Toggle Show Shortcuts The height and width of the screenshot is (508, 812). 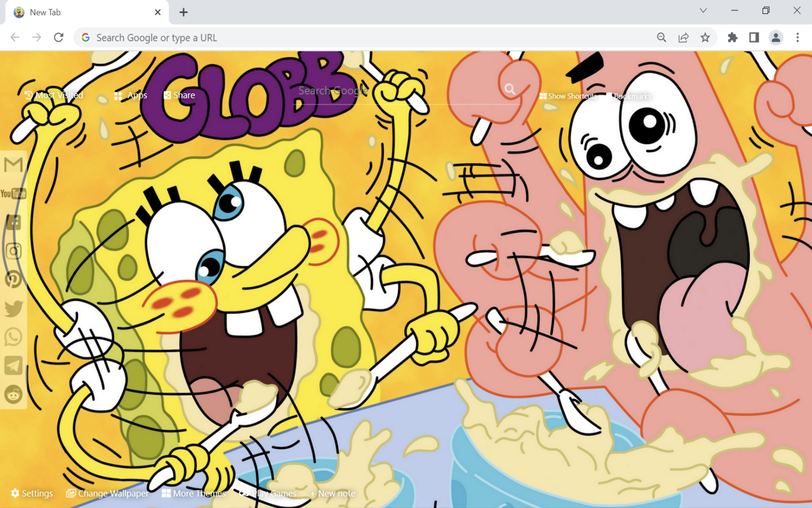click(568, 96)
